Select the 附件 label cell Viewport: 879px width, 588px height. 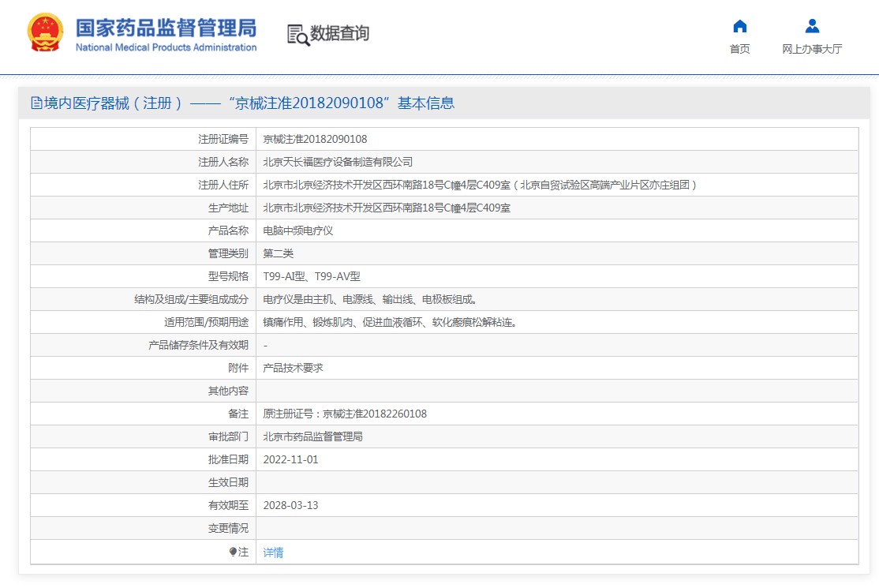click(x=143, y=368)
